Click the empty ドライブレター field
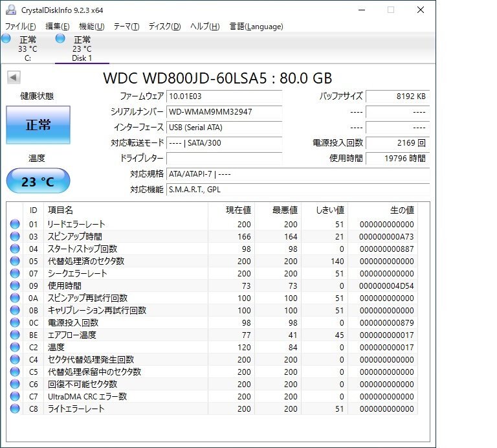 pos(224,158)
